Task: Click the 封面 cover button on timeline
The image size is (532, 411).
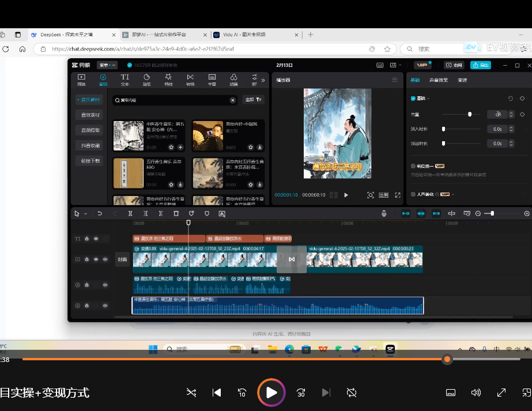Action: coord(122,259)
